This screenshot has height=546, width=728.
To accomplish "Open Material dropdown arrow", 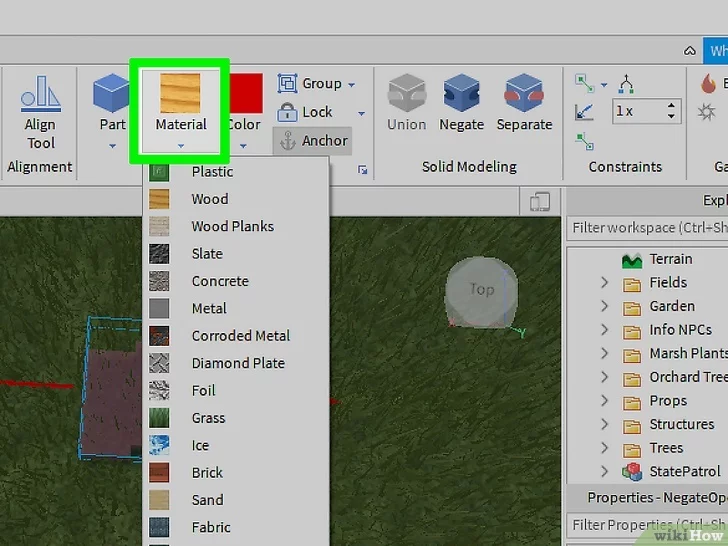I will pyautogui.click(x=181, y=146).
